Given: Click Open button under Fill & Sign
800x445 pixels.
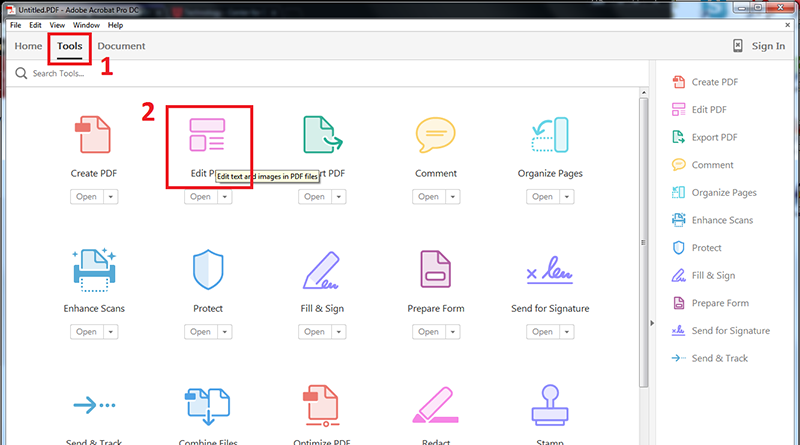Looking at the screenshot, I should [x=315, y=332].
